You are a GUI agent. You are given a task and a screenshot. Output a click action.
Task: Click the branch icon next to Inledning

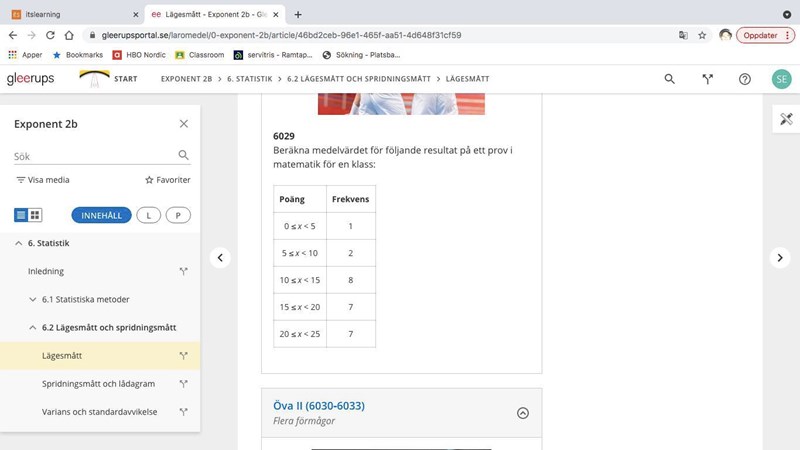[183, 271]
